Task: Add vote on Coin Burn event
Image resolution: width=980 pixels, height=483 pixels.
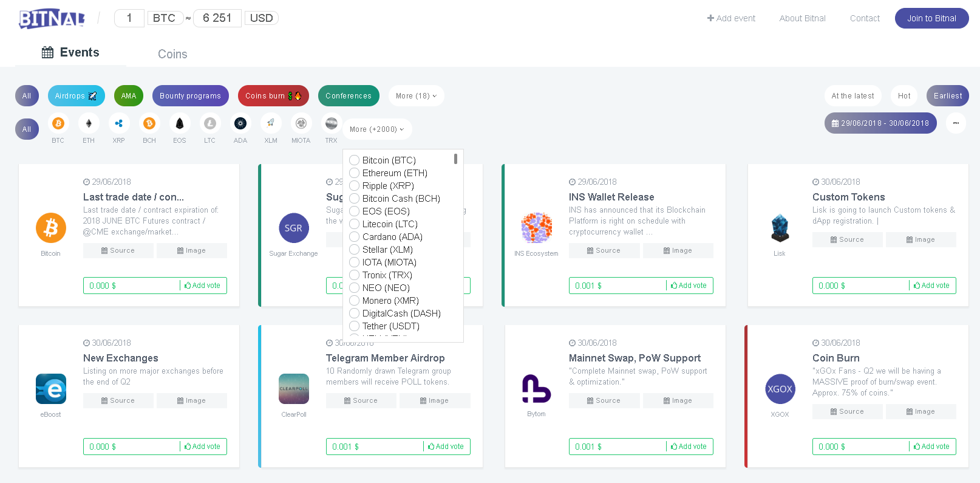Action: [x=932, y=447]
